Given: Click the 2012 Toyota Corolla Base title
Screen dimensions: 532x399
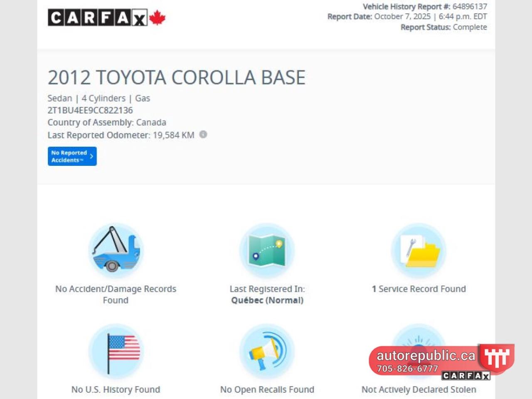Looking at the screenshot, I should [176, 78].
